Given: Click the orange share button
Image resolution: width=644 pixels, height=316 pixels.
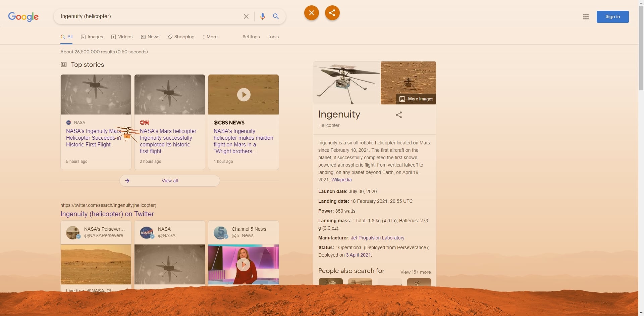Looking at the screenshot, I should click(x=332, y=13).
